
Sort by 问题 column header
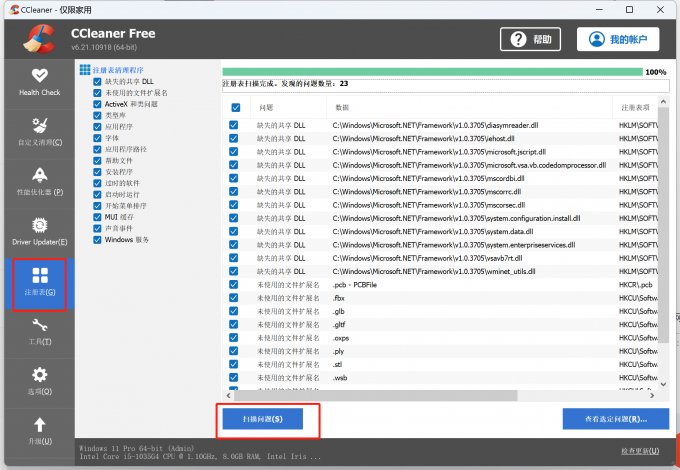coord(288,108)
